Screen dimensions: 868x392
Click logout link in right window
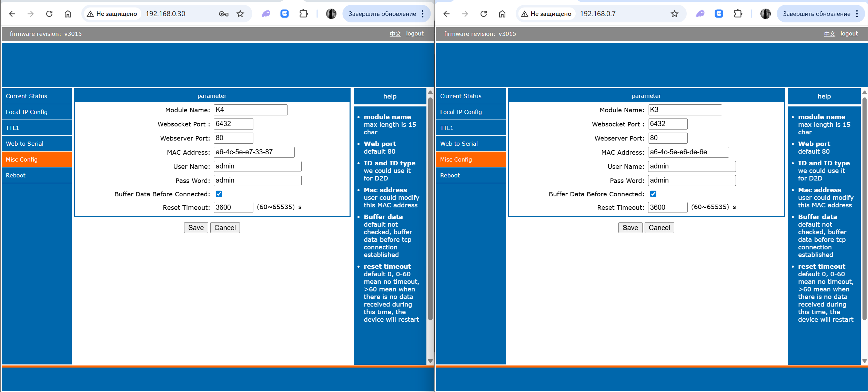coord(849,33)
